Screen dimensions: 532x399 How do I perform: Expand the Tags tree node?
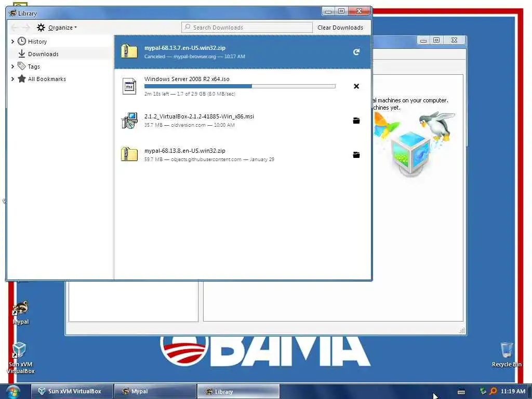tap(13, 66)
